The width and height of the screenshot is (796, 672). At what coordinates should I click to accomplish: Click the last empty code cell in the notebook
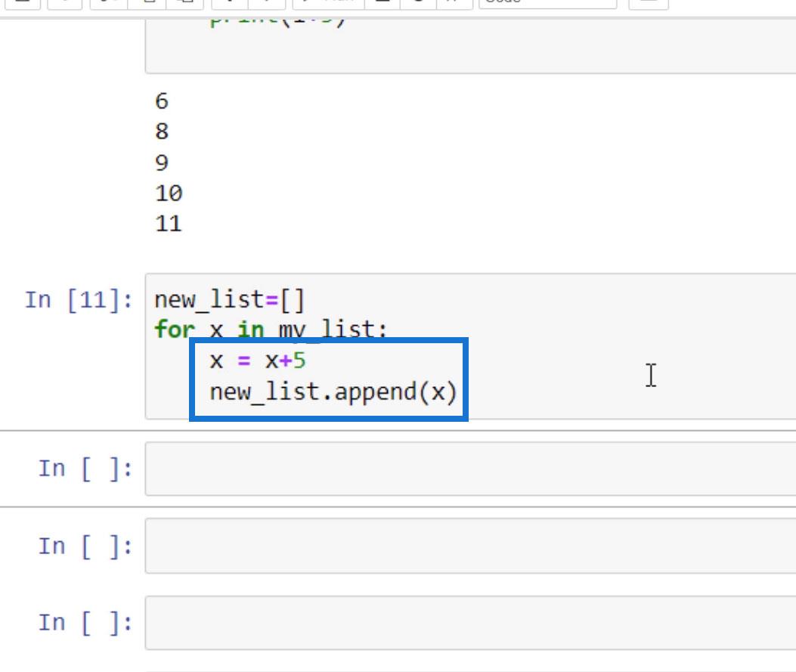pos(470,623)
